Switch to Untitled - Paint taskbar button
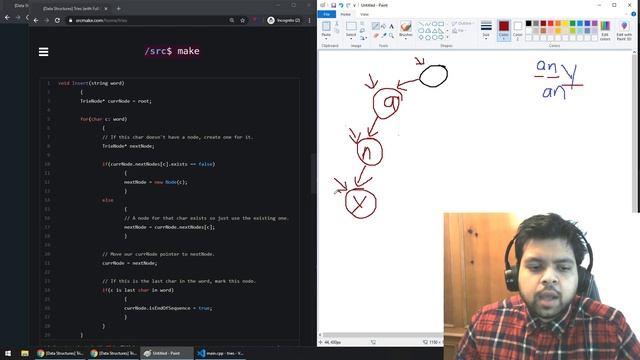640x360 pixels. pyautogui.click(x=166, y=353)
